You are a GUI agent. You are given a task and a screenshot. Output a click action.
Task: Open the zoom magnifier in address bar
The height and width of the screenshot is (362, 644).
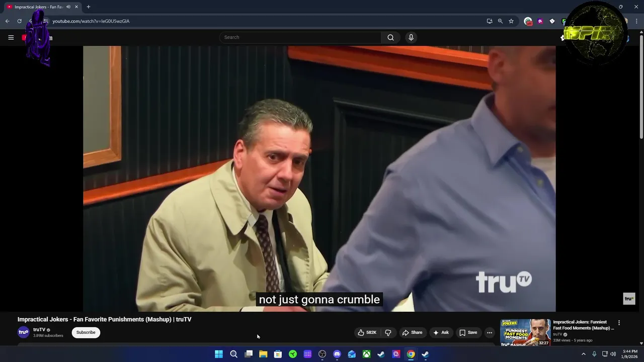click(x=500, y=21)
